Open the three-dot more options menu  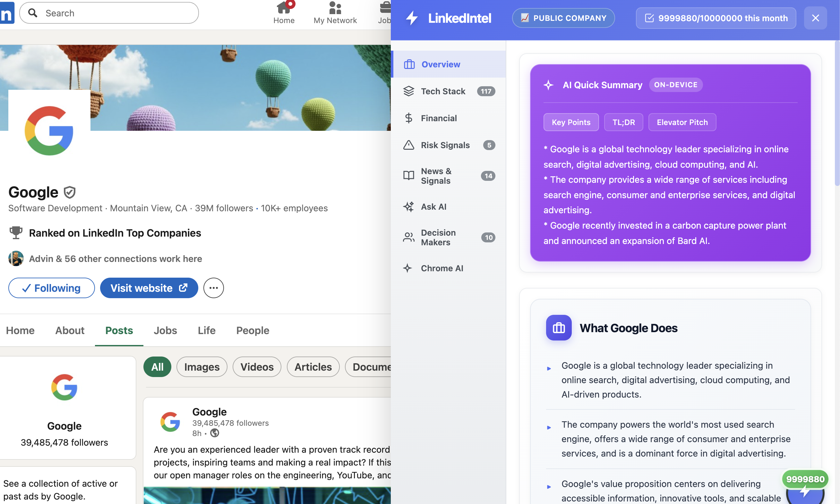[213, 288]
